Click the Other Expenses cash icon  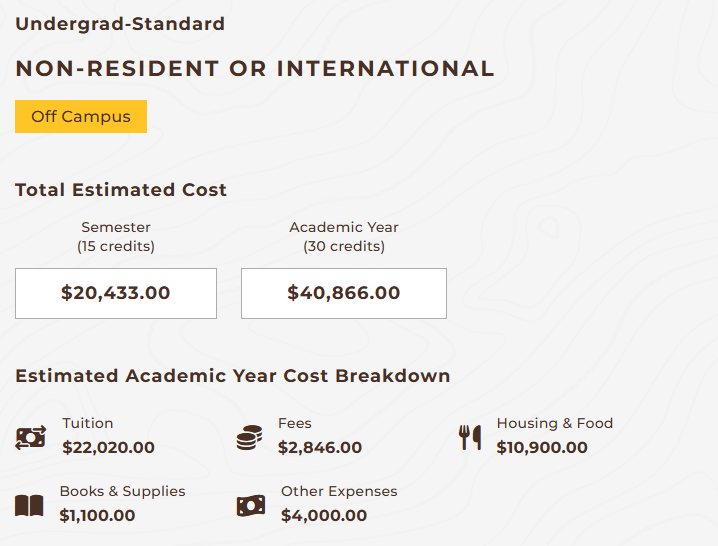250,506
